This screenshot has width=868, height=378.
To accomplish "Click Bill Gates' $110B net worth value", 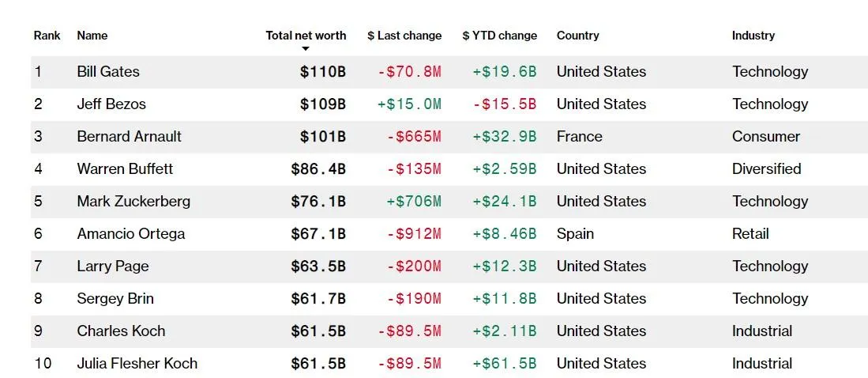I will tap(322, 71).
